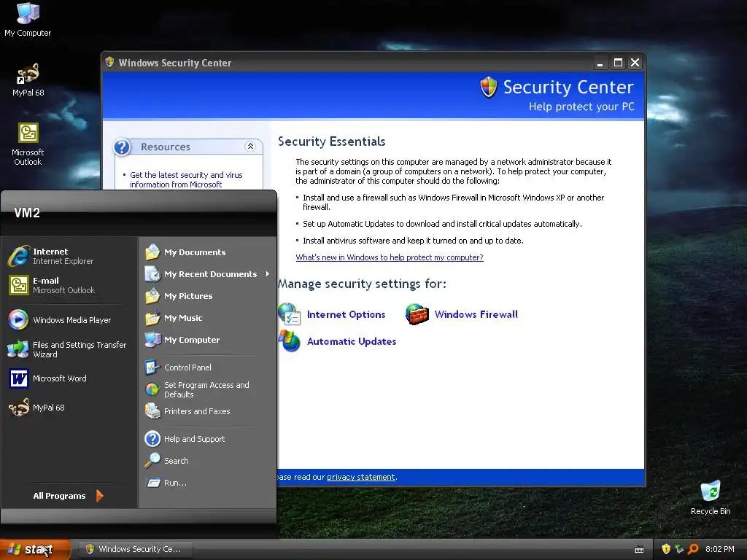Open 'Get the latest security and virus information' link
This screenshot has width=747, height=560.
coord(186,179)
